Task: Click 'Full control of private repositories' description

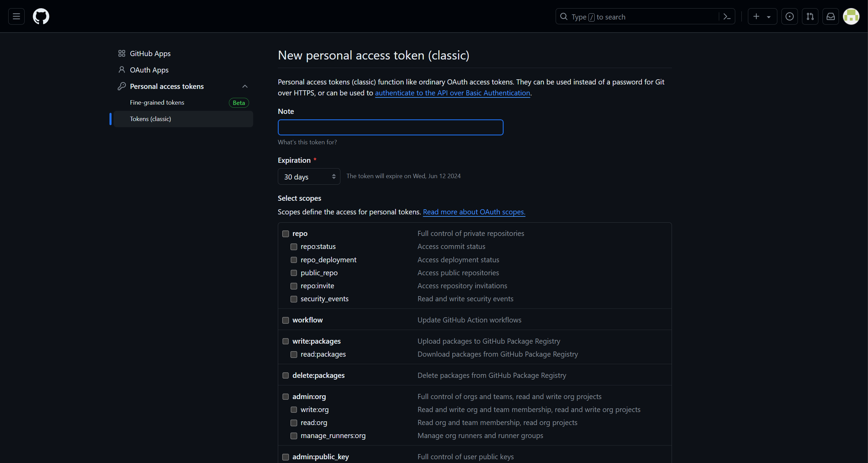Action: 471,234
